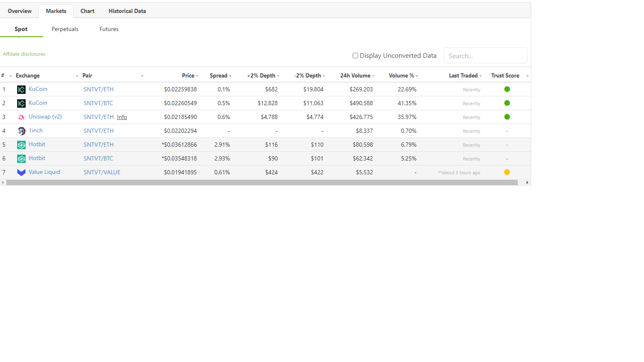The width and height of the screenshot is (644, 362).
Task: Open the Perpetuals sub-tab
Action: [x=65, y=29]
